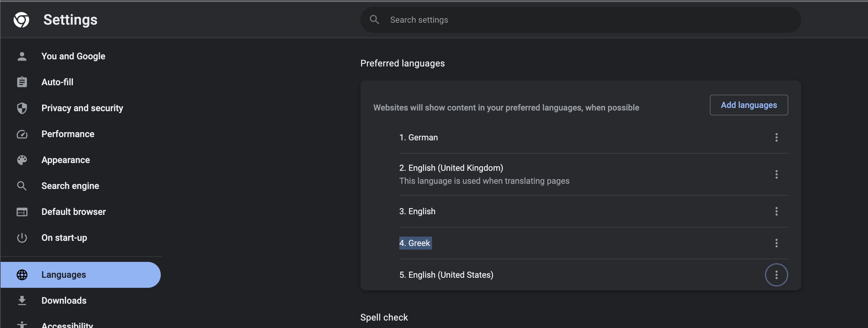
Task: Click the Languages globe icon
Action: [22, 275]
